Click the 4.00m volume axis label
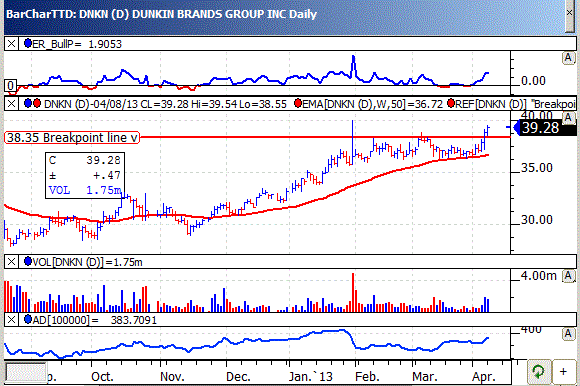 point(539,275)
